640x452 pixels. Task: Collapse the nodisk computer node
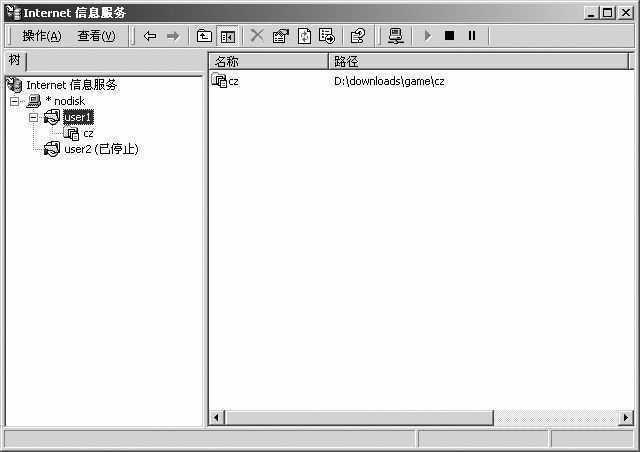pyautogui.click(x=15, y=101)
